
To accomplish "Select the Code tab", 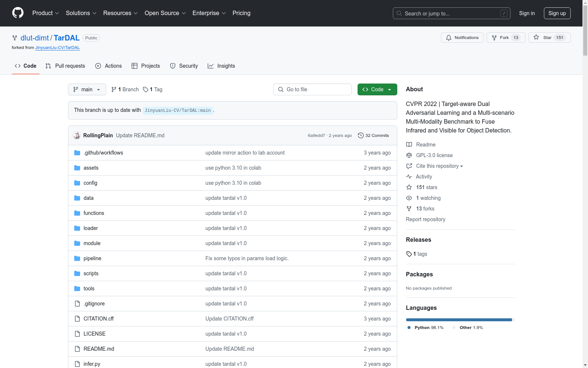I will (26, 66).
